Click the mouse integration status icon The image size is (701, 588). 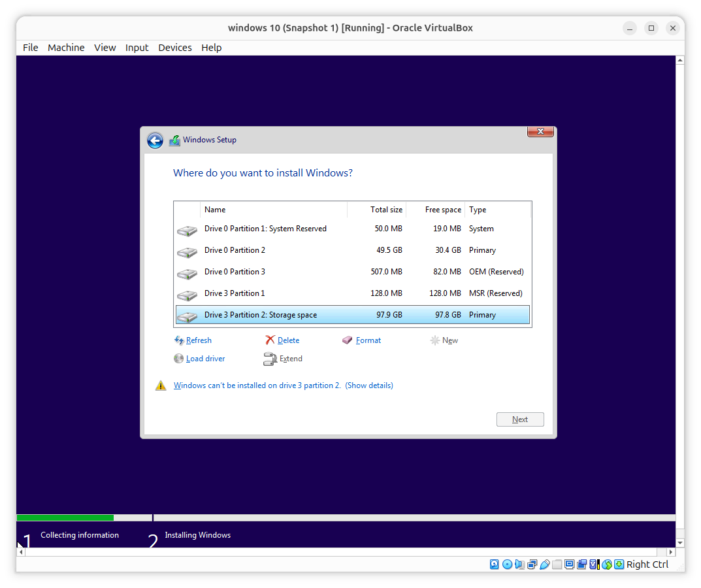(607, 564)
